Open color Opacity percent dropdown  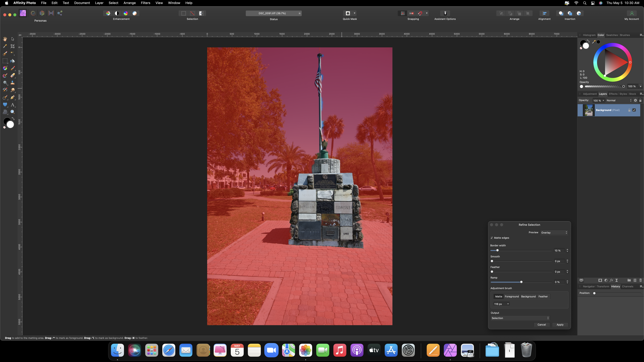pos(640,86)
